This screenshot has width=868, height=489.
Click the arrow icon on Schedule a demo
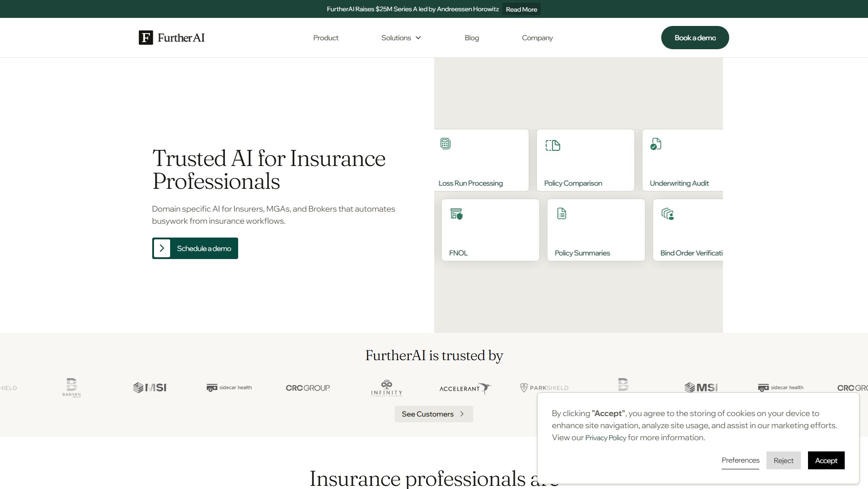[162, 248]
